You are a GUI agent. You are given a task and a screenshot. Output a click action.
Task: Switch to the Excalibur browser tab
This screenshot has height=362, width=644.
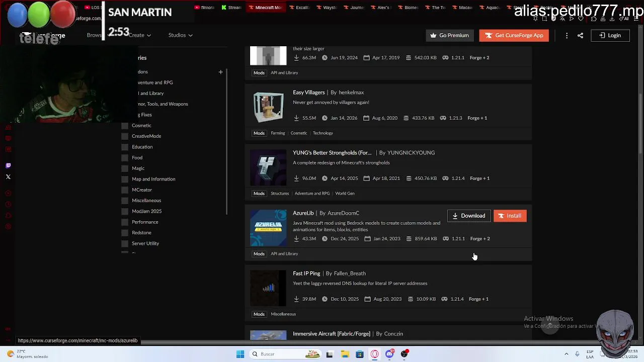pyautogui.click(x=299, y=8)
